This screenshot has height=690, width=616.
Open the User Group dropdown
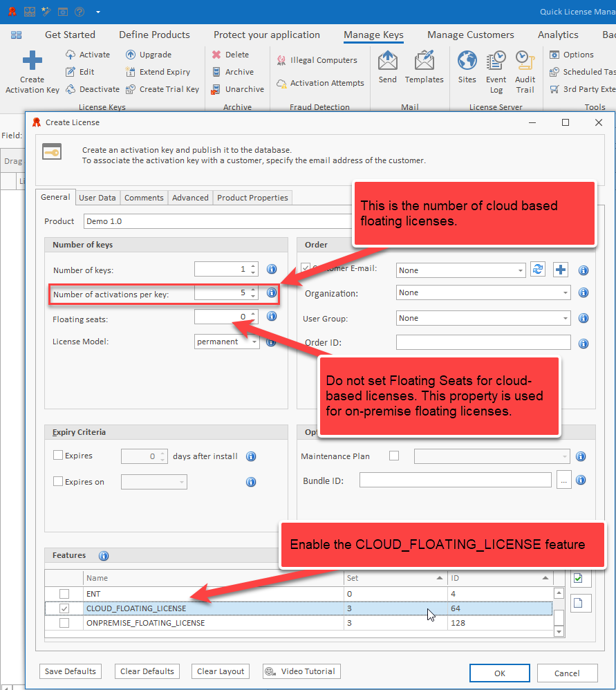[x=566, y=318]
